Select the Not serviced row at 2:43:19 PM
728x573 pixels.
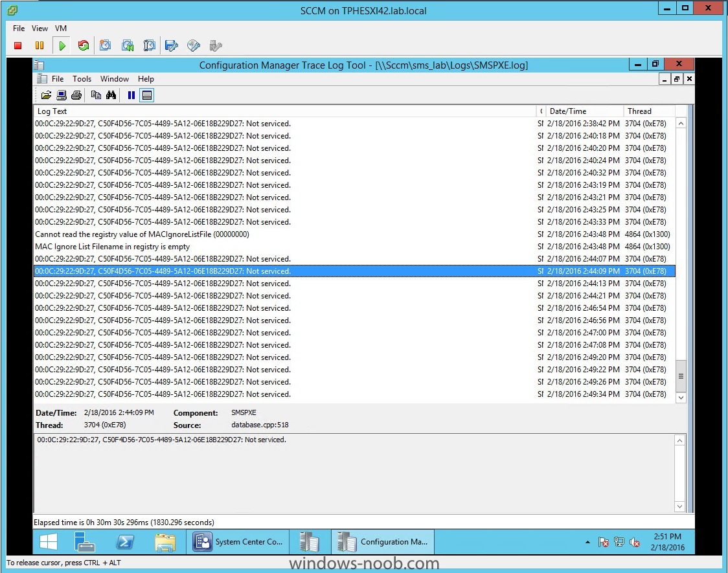(355, 185)
